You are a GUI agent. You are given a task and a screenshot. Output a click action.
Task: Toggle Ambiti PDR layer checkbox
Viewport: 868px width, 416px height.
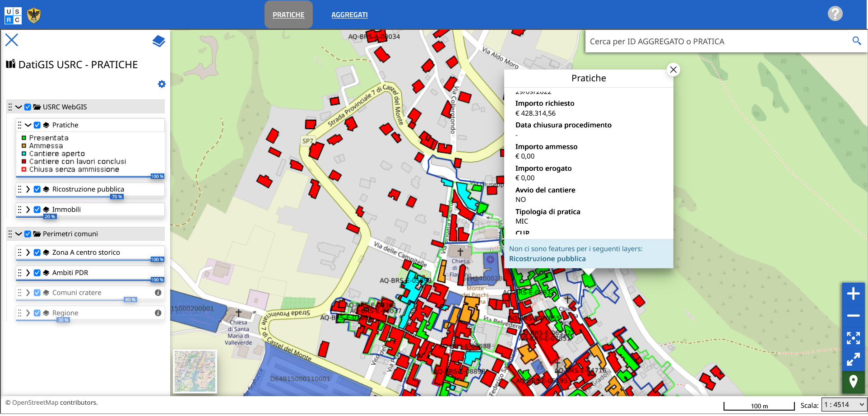(37, 273)
